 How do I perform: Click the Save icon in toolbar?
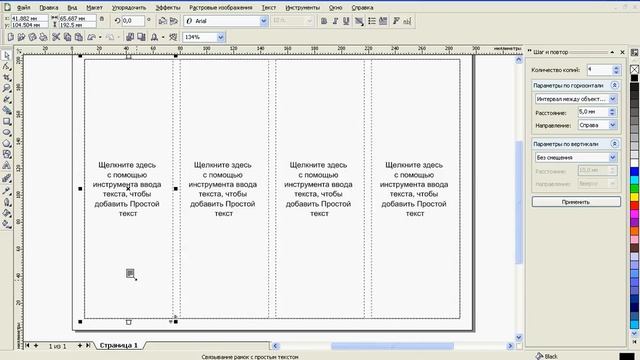pyautogui.click(x=32, y=37)
